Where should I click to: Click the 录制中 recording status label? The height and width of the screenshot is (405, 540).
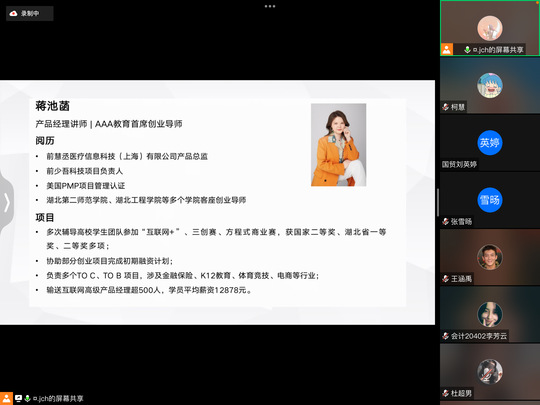tap(30, 13)
